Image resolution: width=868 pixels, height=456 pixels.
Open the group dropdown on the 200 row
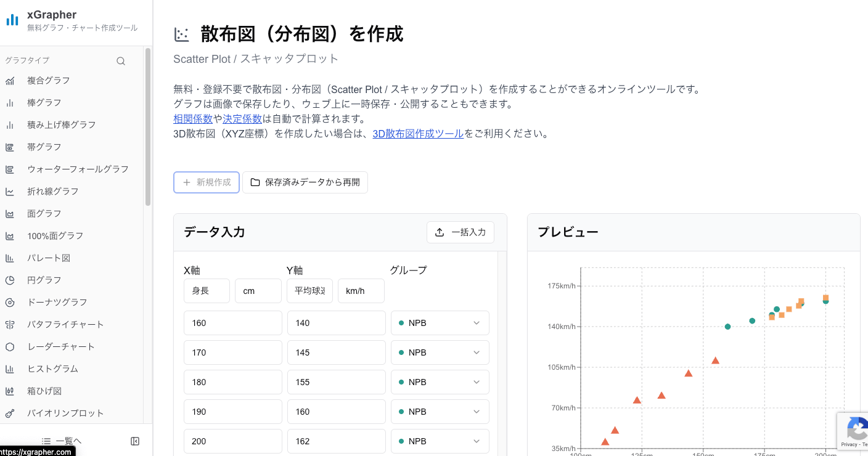point(440,441)
